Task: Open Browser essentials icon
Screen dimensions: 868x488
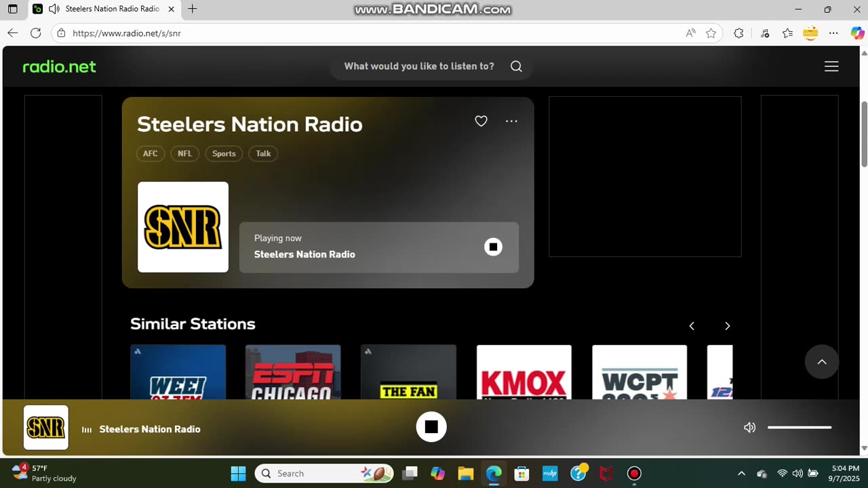Action: tap(765, 33)
